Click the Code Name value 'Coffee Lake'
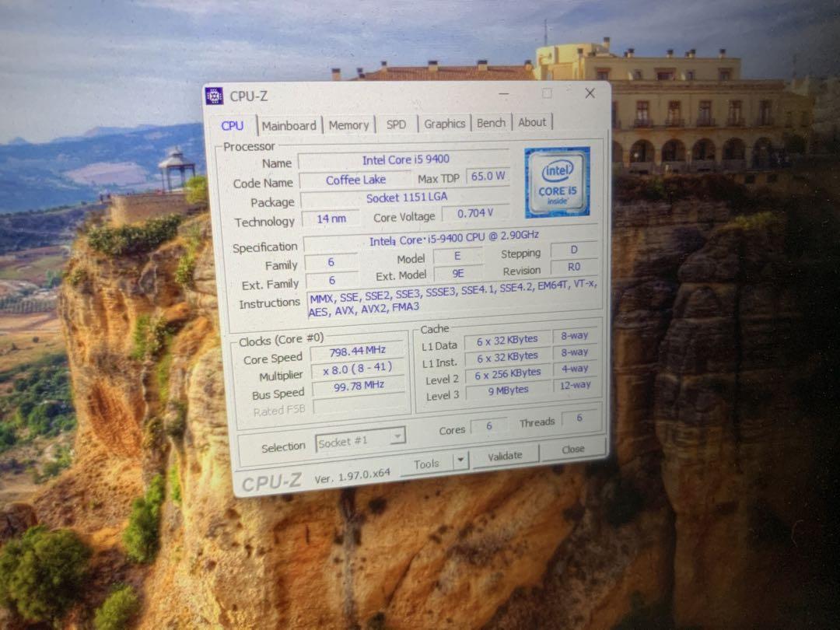This screenshot has height=630, width=840. click(x=355, y=180)
